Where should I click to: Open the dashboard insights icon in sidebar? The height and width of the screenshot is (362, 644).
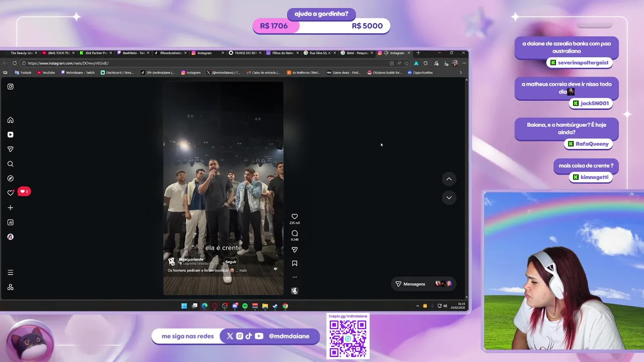10,222
